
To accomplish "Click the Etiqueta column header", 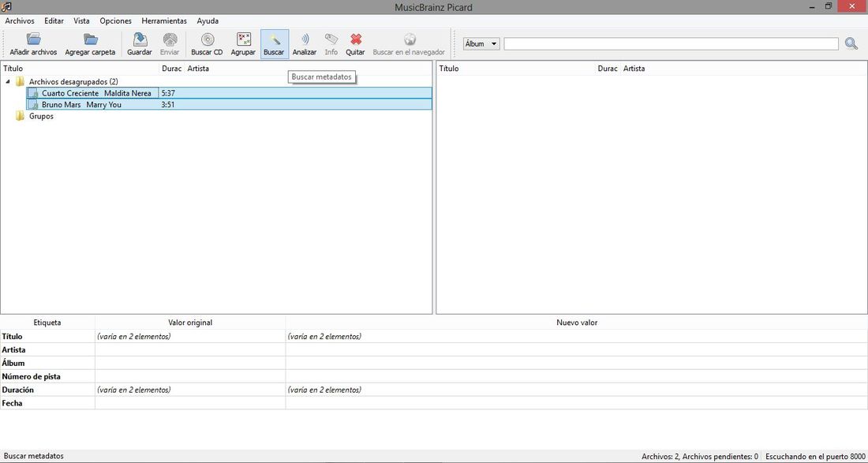I will 47,323.
